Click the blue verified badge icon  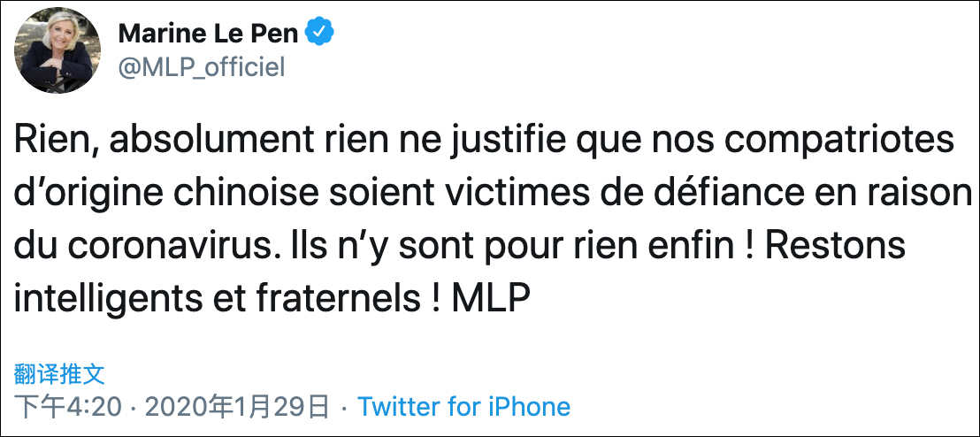coord(319,34)
